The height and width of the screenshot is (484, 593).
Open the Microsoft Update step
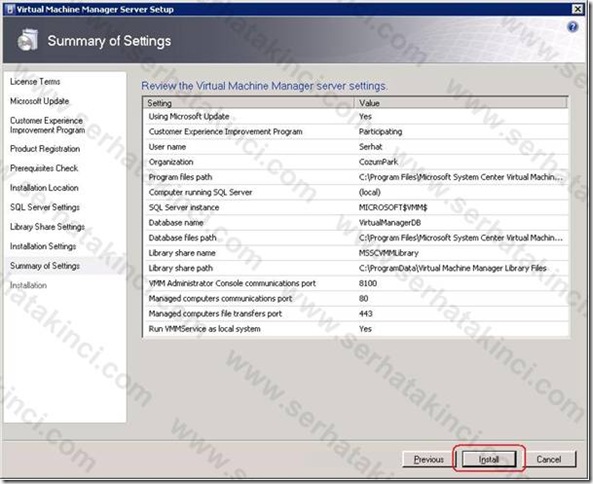39,101
